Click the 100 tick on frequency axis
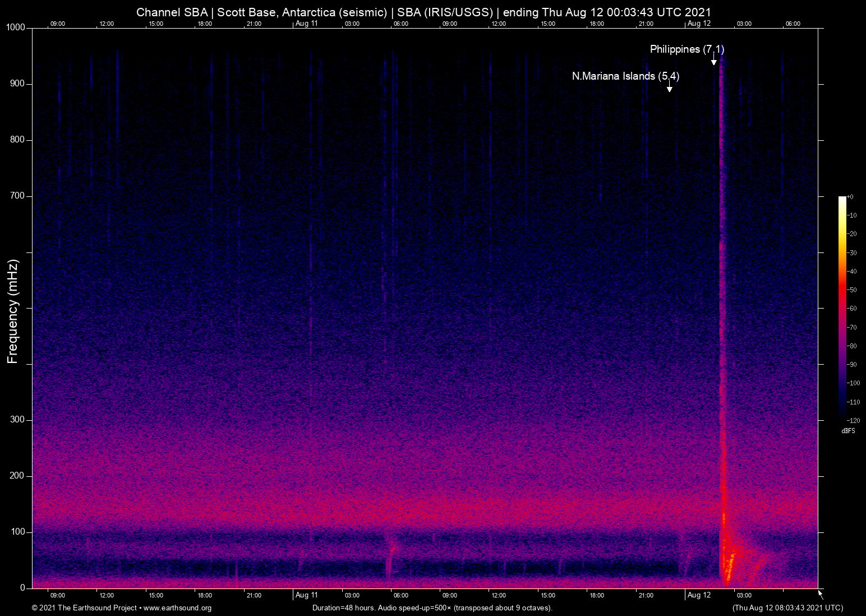Image resolution: width=866 pixels, height=616 pixels. pos(18,532)
